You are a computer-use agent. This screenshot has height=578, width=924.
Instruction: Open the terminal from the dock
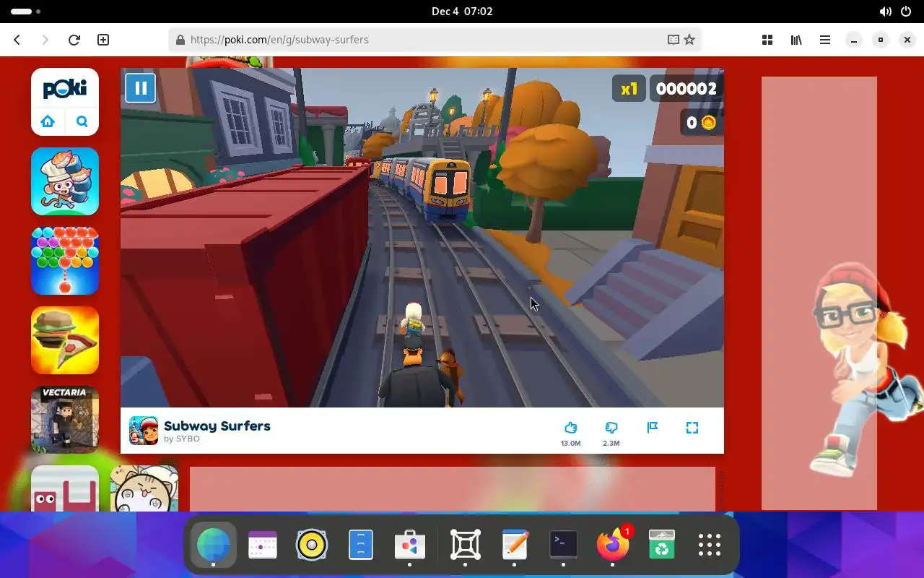(x=564, y=544)
